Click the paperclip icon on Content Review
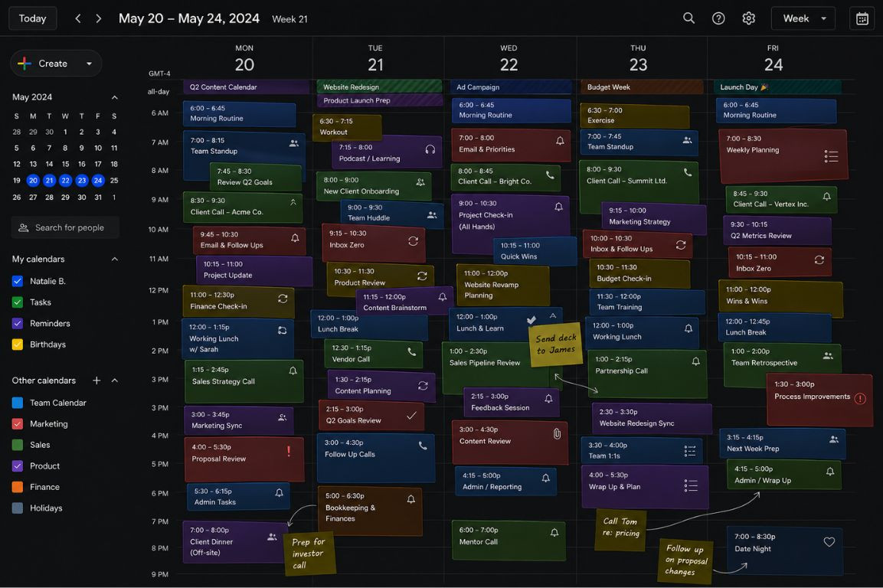Viewport: 883px width, 588px height. [557, 434]
